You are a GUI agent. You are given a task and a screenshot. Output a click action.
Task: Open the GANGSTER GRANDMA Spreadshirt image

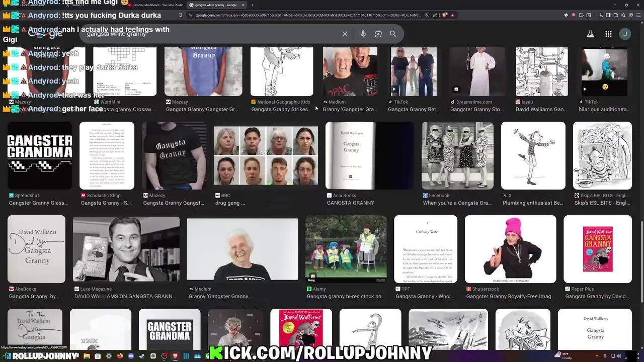point(40,155)
